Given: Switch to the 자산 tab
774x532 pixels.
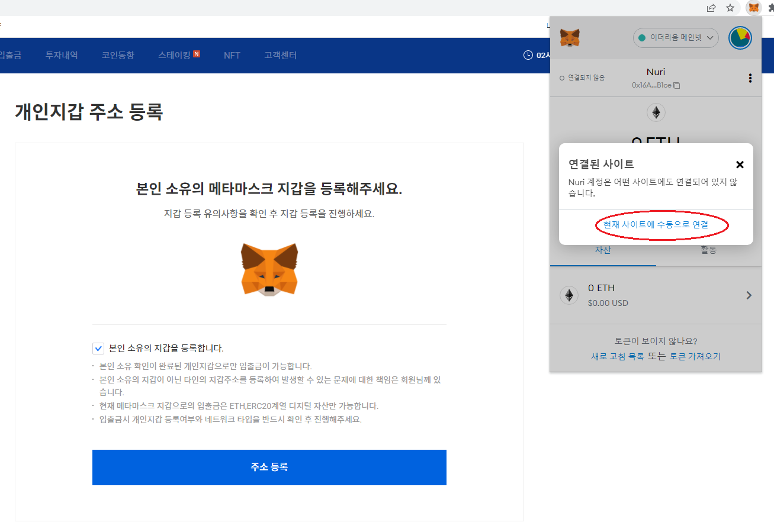Looking at the screenshot, I should click(x=603, y=250).
